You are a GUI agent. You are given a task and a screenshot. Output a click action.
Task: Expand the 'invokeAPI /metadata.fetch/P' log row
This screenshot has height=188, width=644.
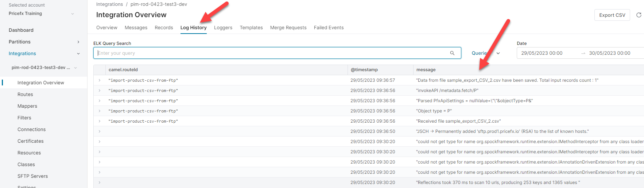[x=99, y=91]
